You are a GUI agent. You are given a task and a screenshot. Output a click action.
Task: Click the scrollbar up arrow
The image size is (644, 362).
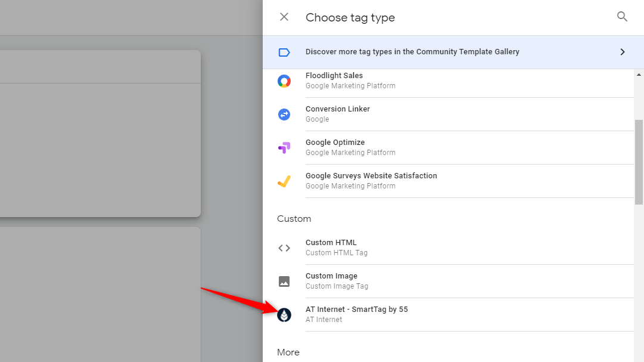639,75
